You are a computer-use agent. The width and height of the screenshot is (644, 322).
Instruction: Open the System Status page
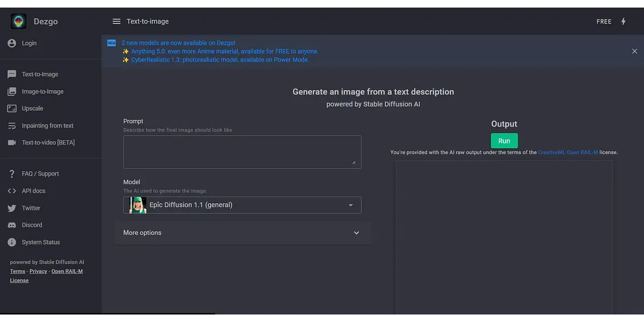click(41, 243)
